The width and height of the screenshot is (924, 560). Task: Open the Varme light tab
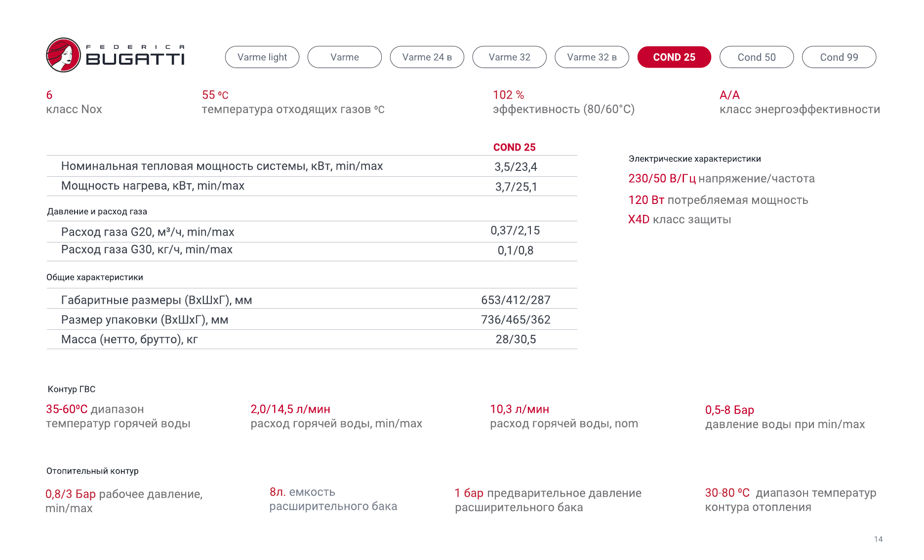pyautogui.click(x=262, y=57)
